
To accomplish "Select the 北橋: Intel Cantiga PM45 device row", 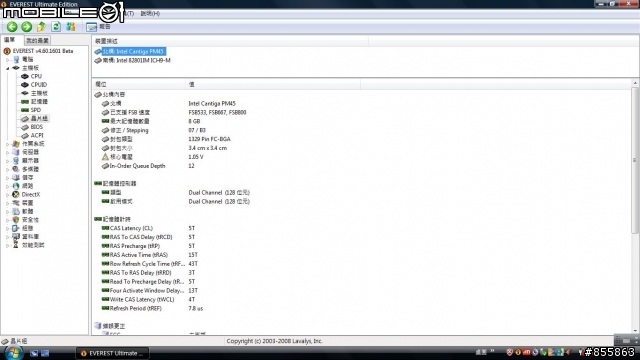I will (x=130, y=51).
